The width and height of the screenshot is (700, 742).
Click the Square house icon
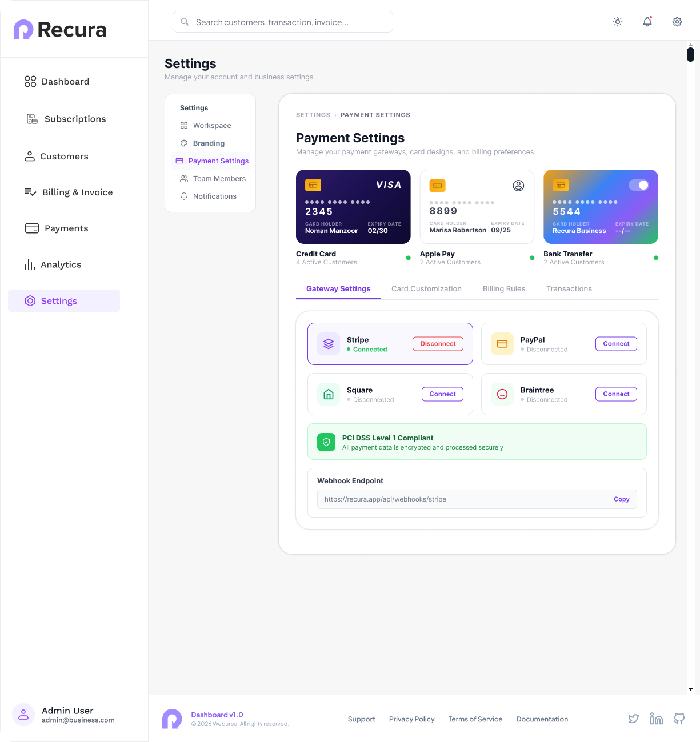click(329, 394)
